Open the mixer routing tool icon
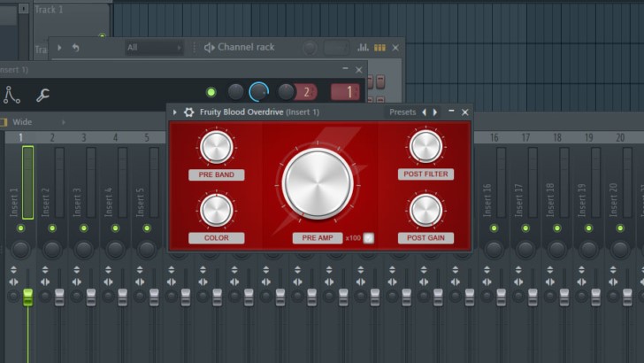This screenshot has width=644, height=363. click(x=11, y=95)
